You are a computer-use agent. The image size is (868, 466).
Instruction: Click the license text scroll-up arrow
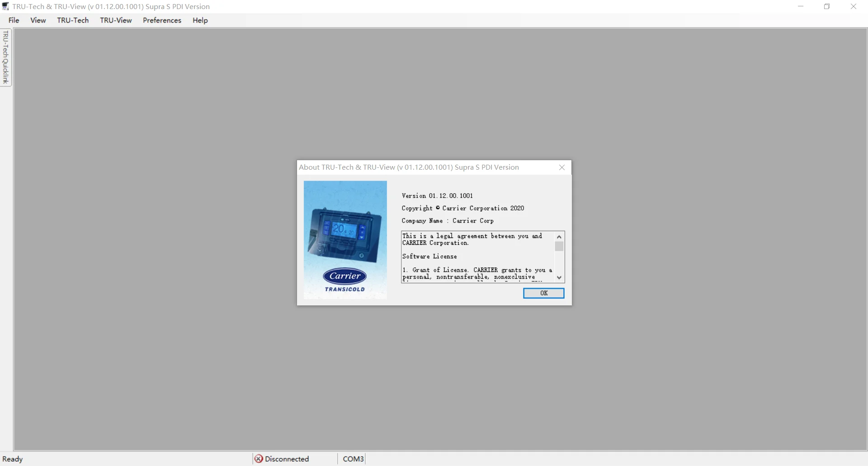point(559,237)
